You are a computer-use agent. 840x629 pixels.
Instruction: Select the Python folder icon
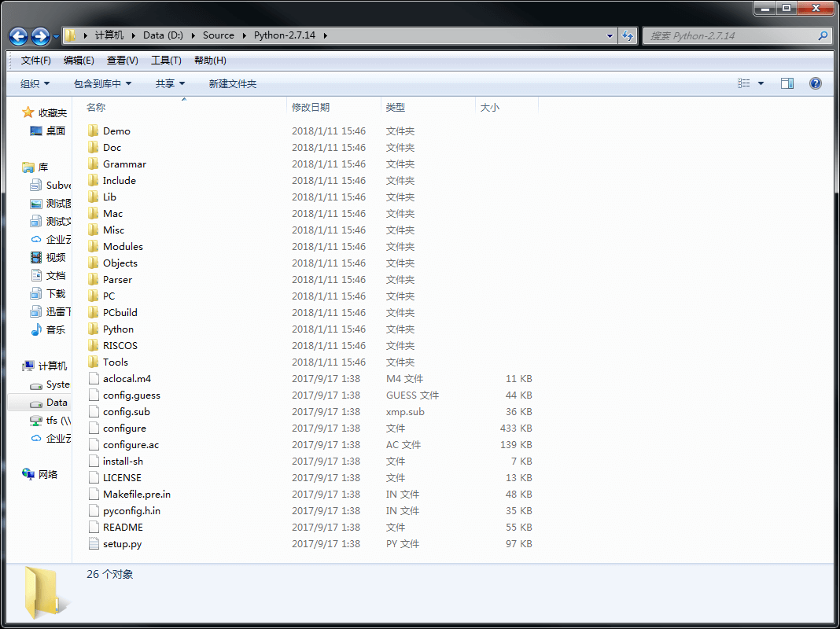click(94, 329)
